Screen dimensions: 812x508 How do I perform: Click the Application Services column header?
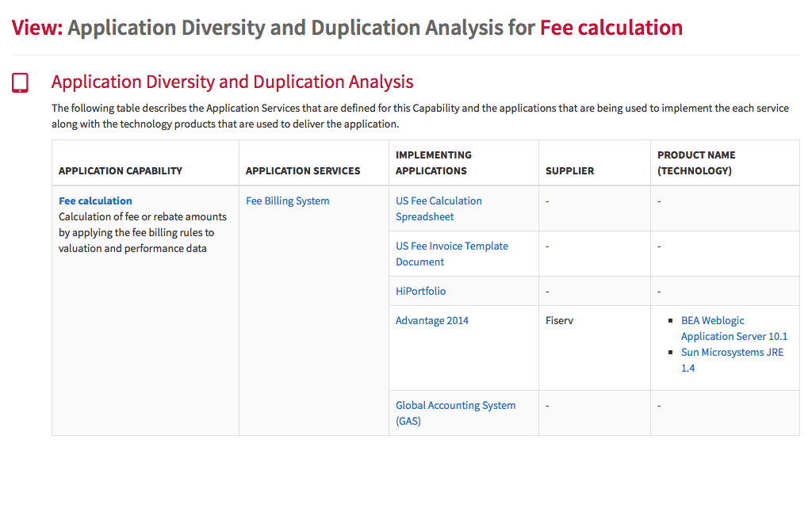pyautogui.click(x=302, y=170)
